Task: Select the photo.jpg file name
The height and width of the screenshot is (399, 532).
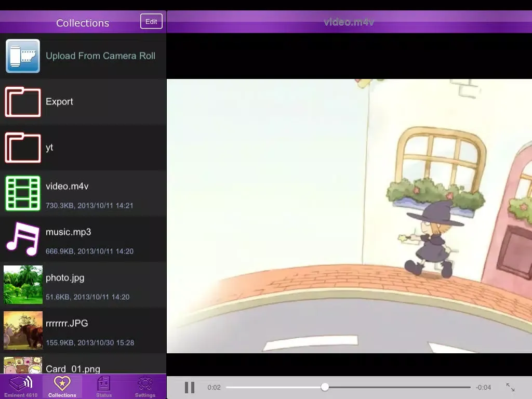Action: pos(65,278)
